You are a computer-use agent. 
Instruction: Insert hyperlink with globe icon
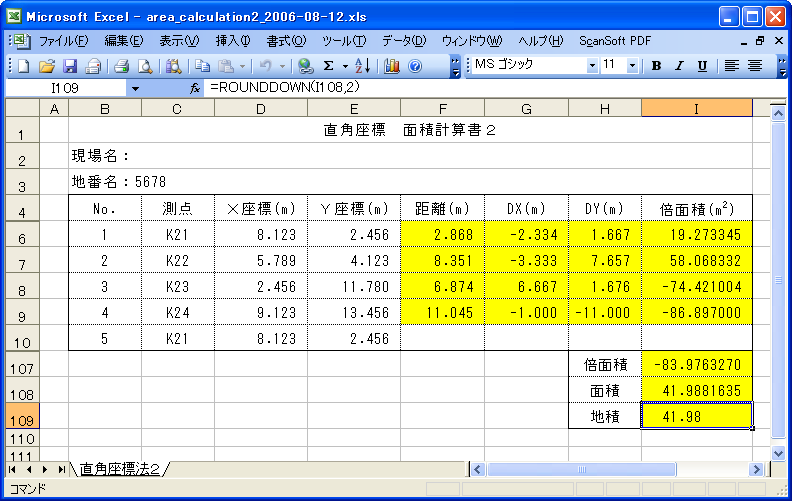[x=305, y=66]
